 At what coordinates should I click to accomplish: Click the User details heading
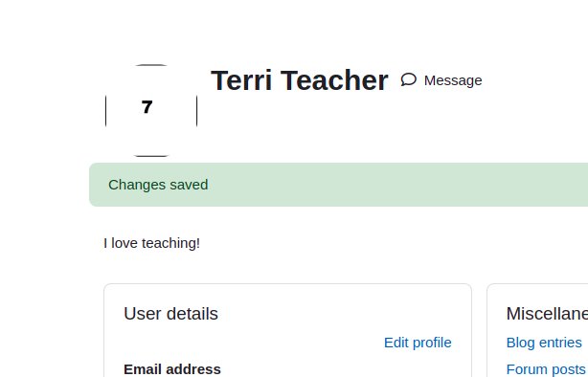click(x=171, y=314)
